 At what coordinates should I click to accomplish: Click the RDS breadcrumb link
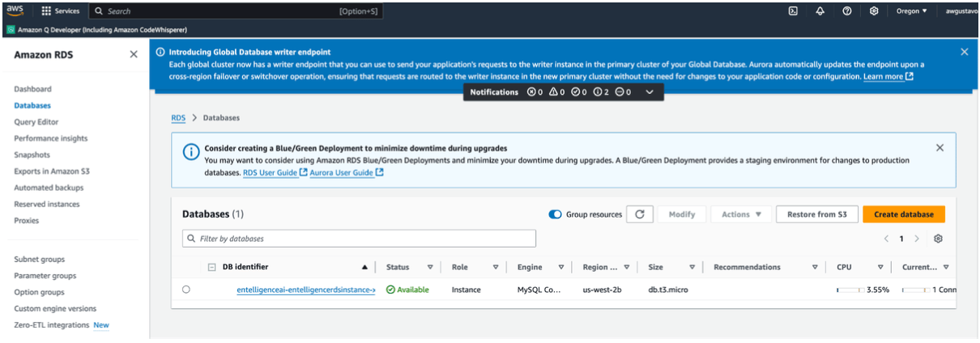pos(178,118)
